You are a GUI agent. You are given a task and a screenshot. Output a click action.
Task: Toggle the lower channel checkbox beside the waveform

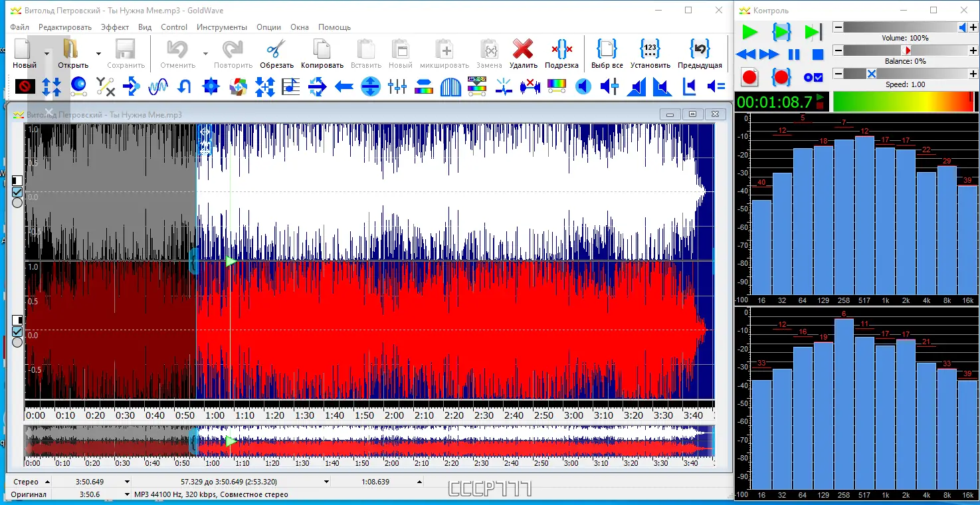tap(17, 331)
